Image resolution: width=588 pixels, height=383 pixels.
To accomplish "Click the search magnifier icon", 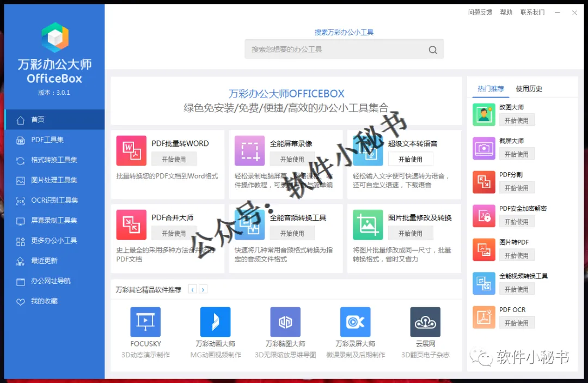I will [433, 50].
